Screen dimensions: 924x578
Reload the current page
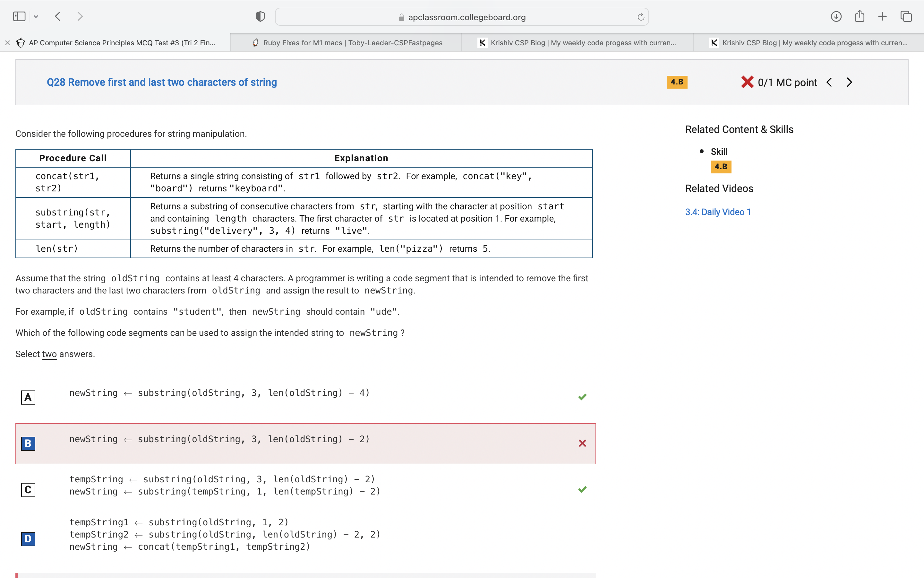641,17
